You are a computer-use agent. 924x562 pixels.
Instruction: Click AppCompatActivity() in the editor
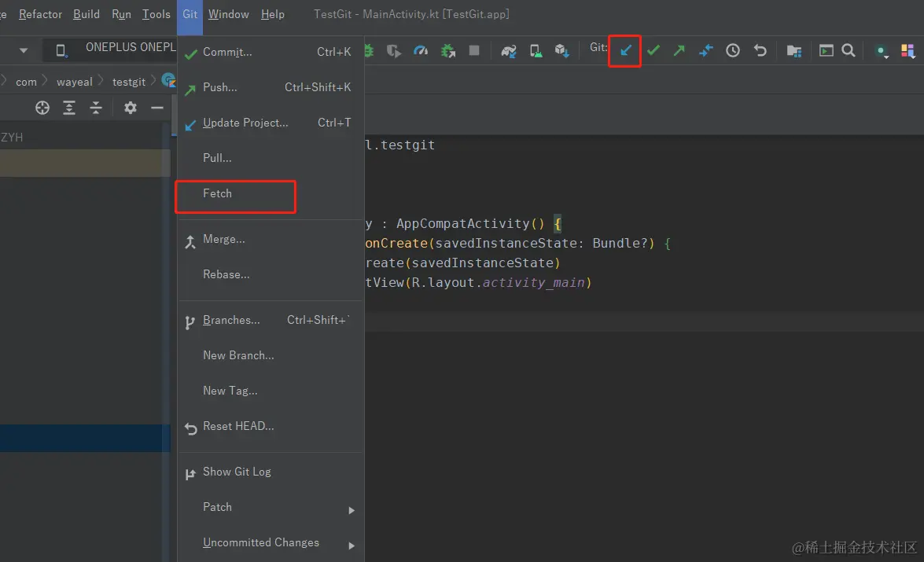click(x=470, y=224)
